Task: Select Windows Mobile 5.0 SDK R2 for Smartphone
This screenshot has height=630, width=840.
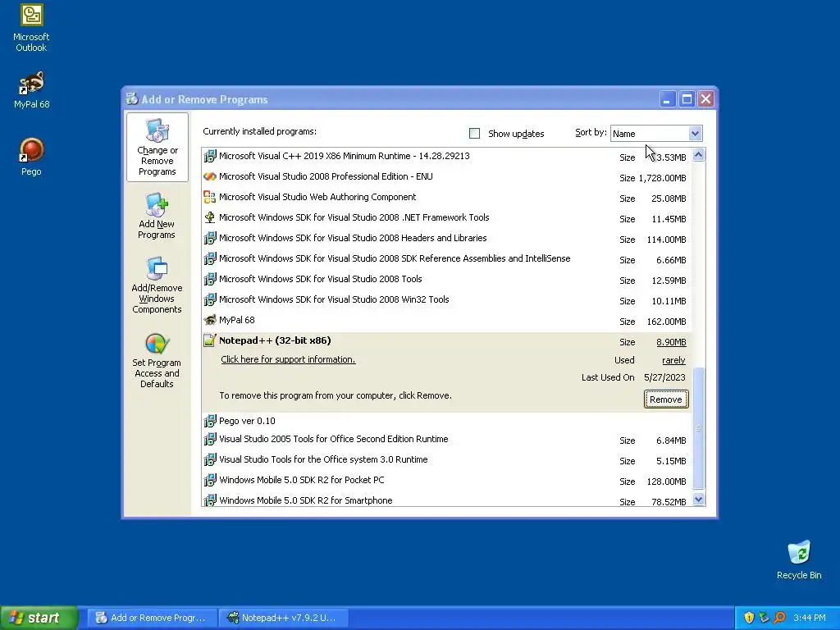Action: pos(447,500)
